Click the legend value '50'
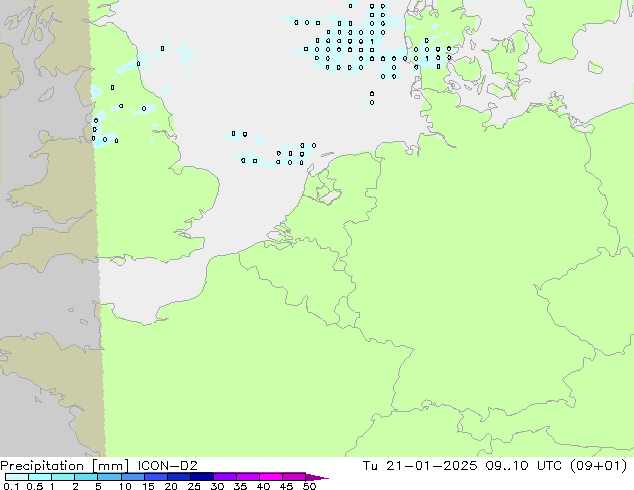634x490 pixels. (x=309, y=486)
